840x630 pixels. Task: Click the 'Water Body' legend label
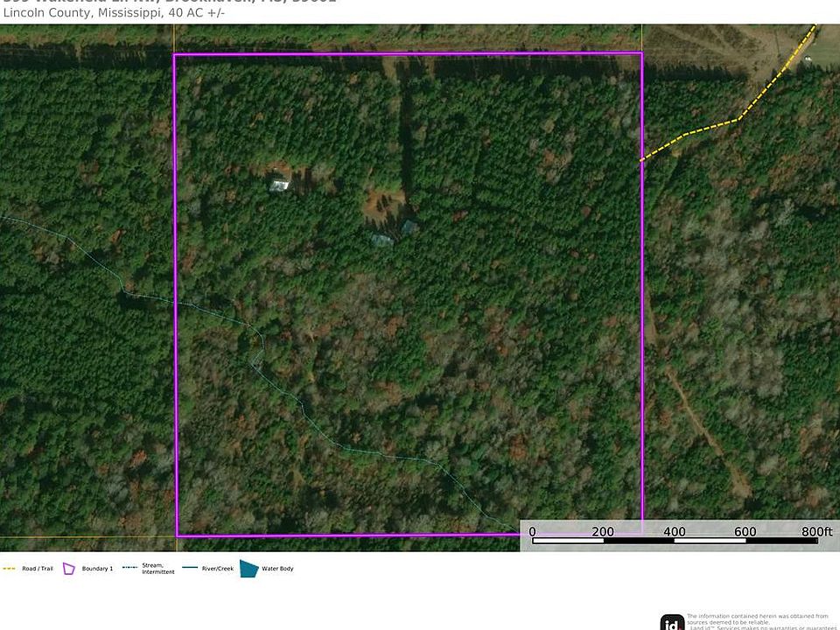277,569
